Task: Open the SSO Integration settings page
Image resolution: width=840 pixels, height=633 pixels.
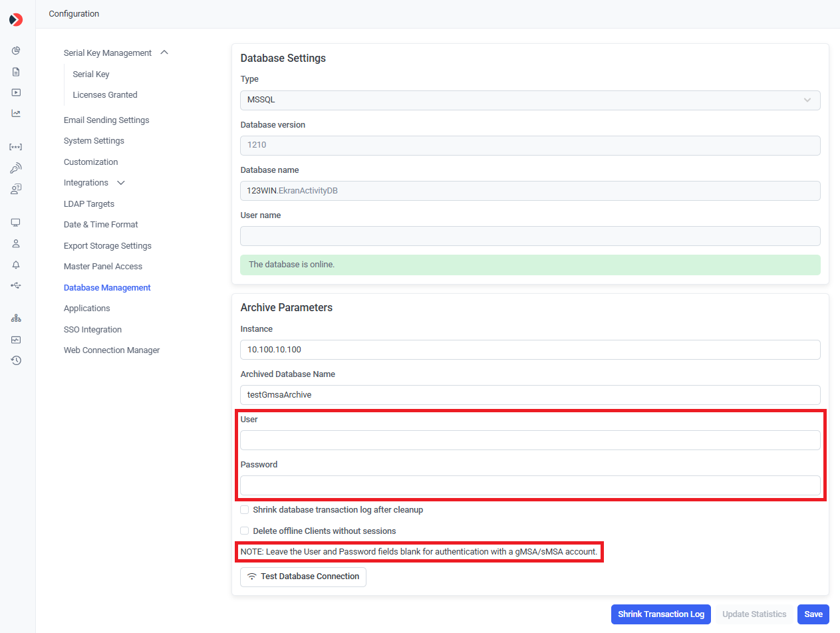Action: (92, 330)
